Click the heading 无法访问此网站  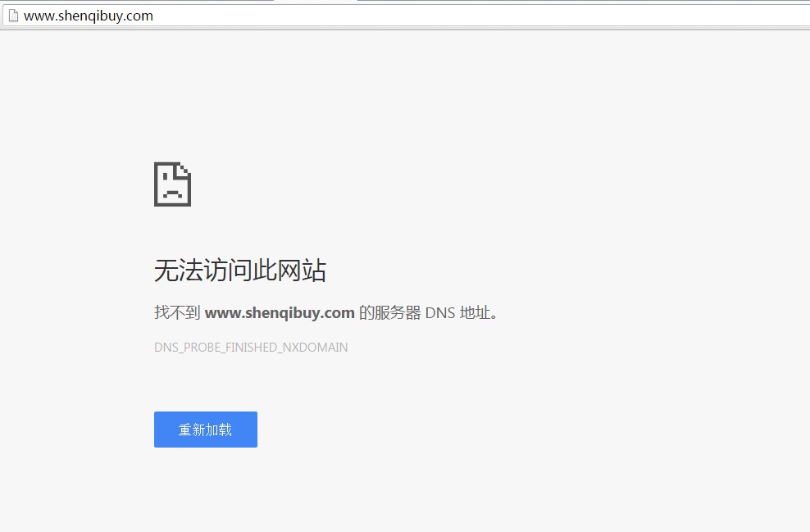pyautogui.click(x=240, y=271)
